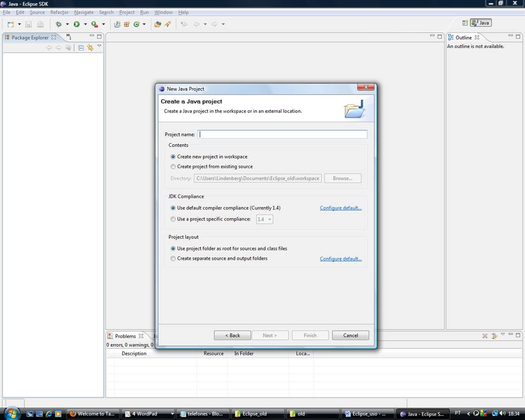Open the Windows Start button
Screen dimensions: 525x420
[x=12, y=413]
